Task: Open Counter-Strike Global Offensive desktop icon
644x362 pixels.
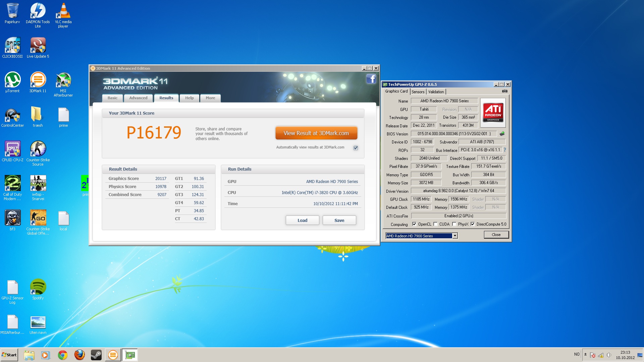Action: click(38, 223)
